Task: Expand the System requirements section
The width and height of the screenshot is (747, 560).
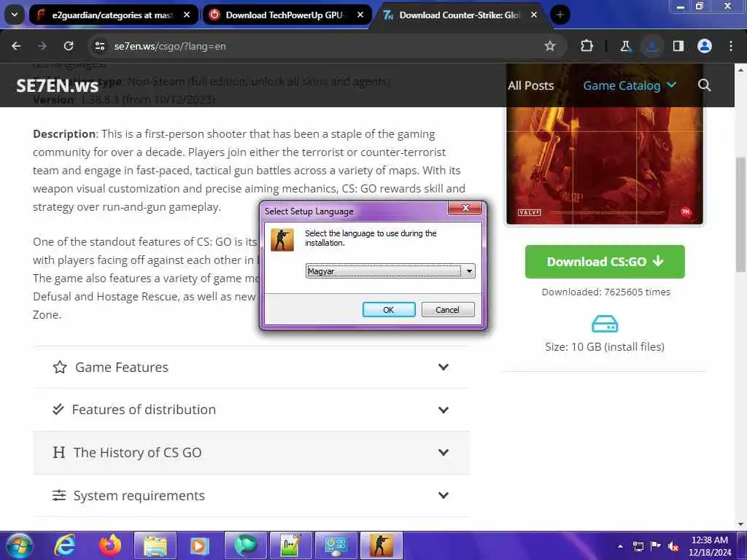Action: pyautogui.click(x=251, y=495)
